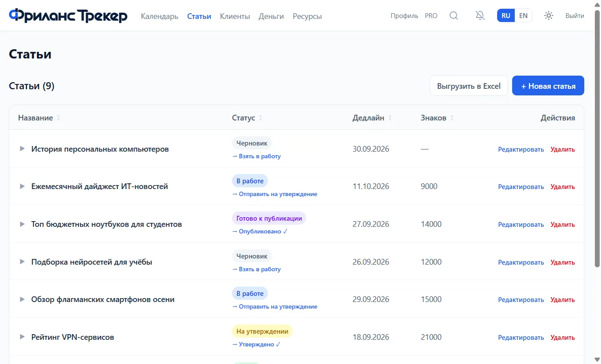Sort by Название column arrows icon
Screen dimensions: 601x364
pos(58,118)
